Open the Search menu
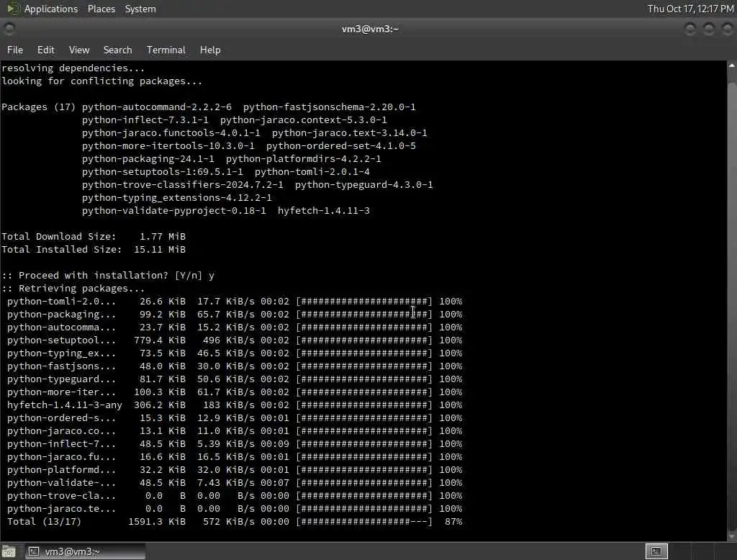Screen dimensions: 737x560 (x=117, y=50)
